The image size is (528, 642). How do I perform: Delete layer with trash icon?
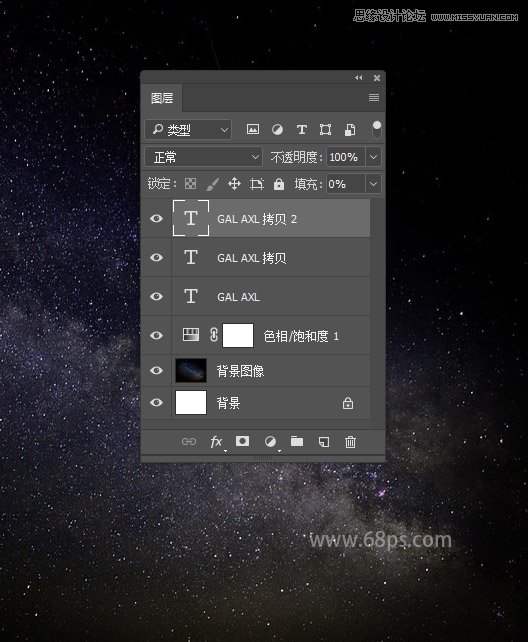pyautogui.click(x=350, y=442)
